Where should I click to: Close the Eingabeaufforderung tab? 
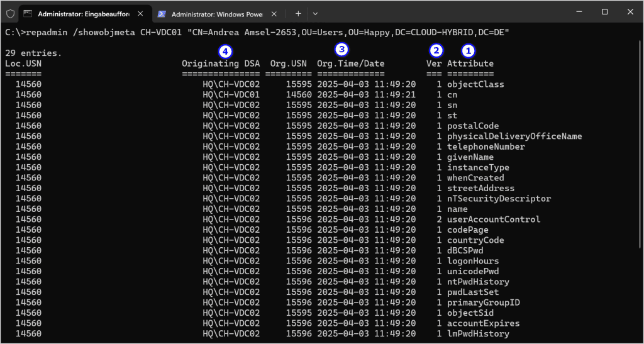[x=140, y=13]
